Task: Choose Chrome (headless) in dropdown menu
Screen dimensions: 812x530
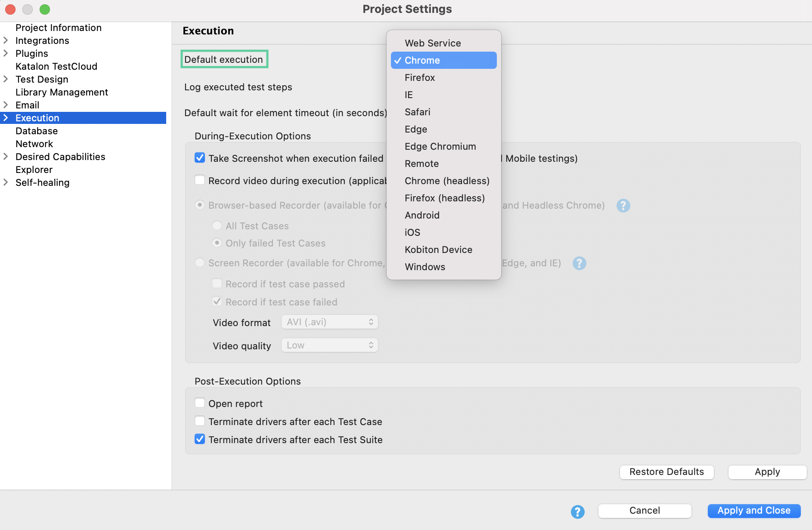Action: [447, 181]
